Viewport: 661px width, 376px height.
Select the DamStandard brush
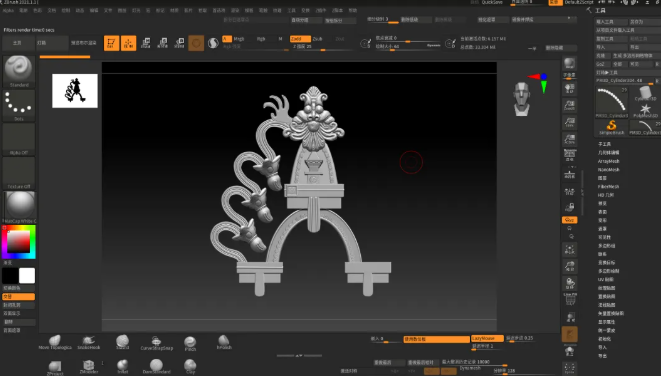[156, 366]
